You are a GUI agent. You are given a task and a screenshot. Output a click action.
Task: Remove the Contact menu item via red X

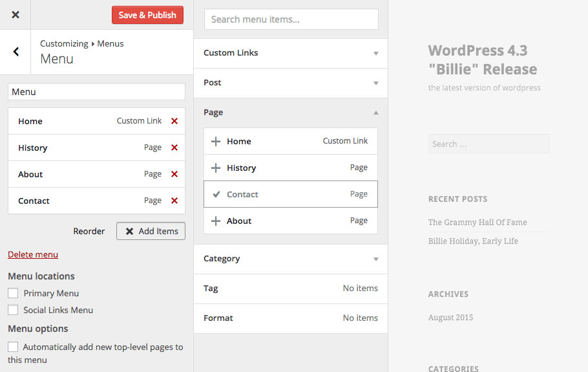(x=174, y=201)
